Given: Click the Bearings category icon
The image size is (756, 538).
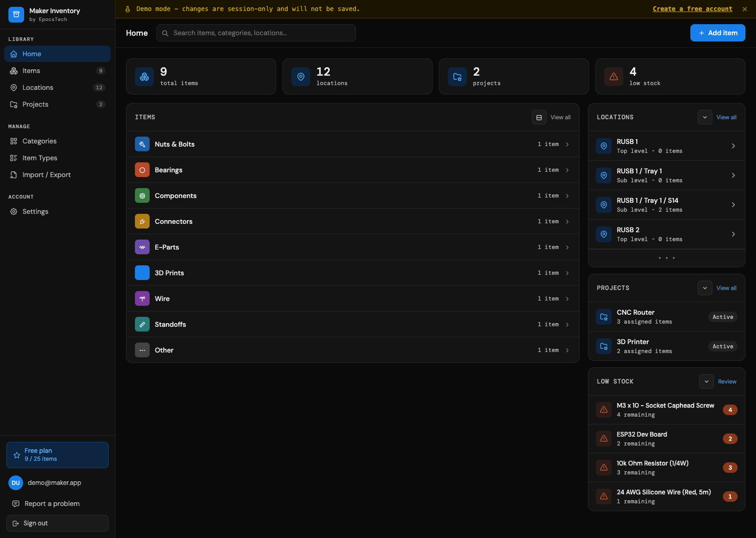Looking at the screenshot, I should pos(142,170).
